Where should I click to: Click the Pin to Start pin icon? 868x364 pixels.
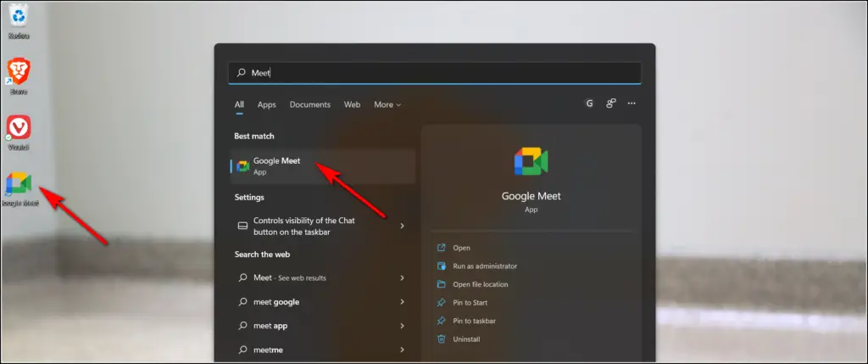tap(441, 303)
